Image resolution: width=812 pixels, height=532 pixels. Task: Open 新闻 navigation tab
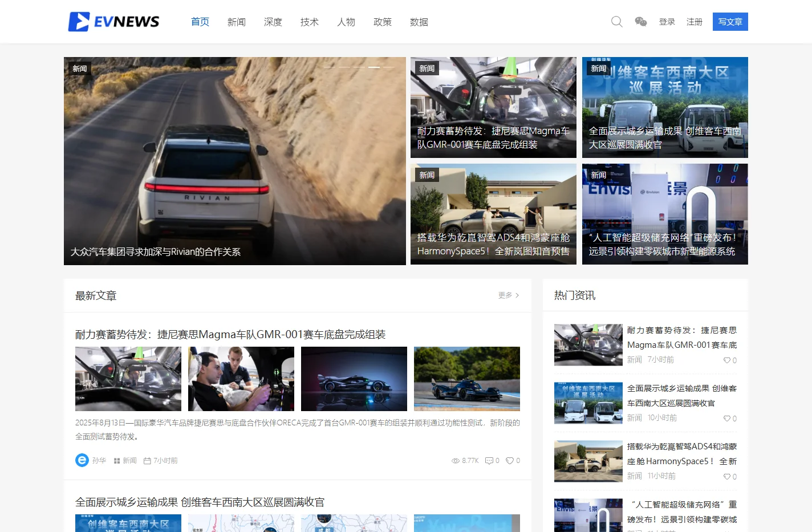coord(237,22)
